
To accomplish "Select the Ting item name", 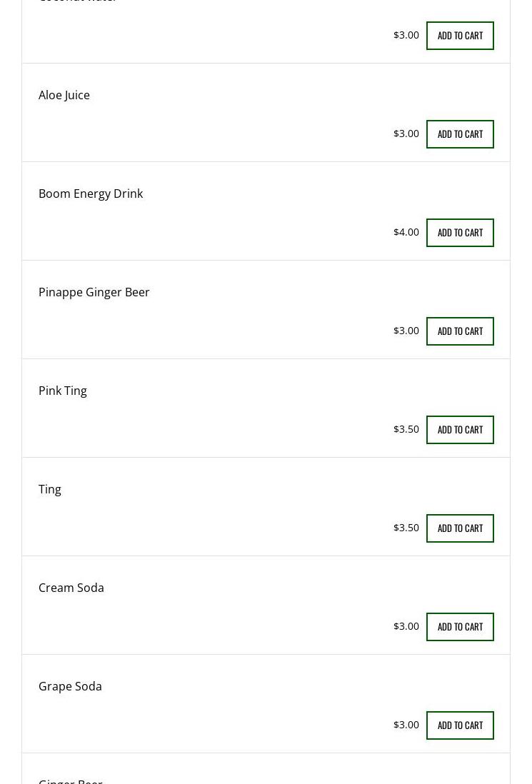I will 50,489.
